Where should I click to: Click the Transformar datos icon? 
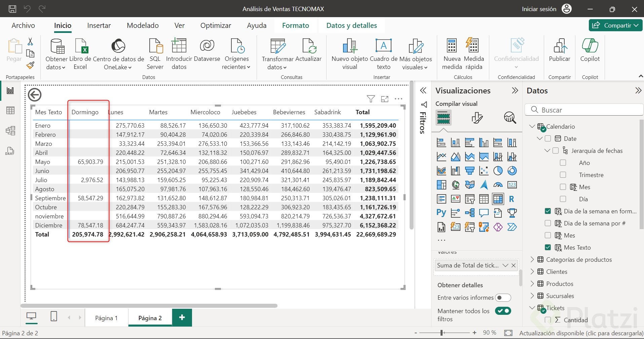278,46
